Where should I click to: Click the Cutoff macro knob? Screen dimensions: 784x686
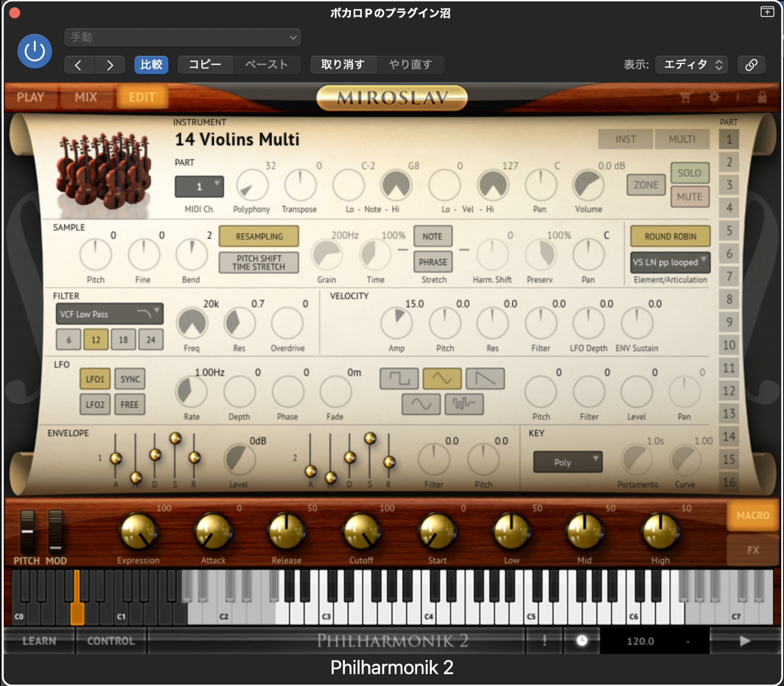click(x=362, y=532)
